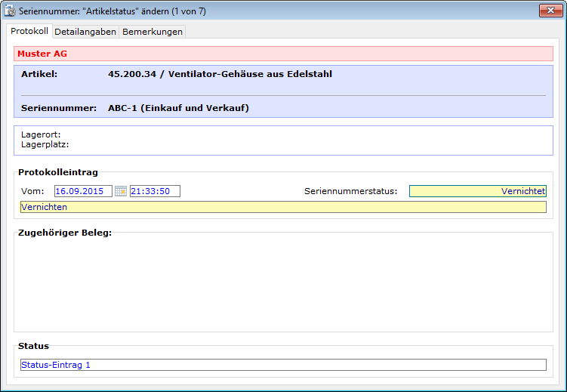
Task: Open the calendar date picker icon
Action: pos(121,191)
